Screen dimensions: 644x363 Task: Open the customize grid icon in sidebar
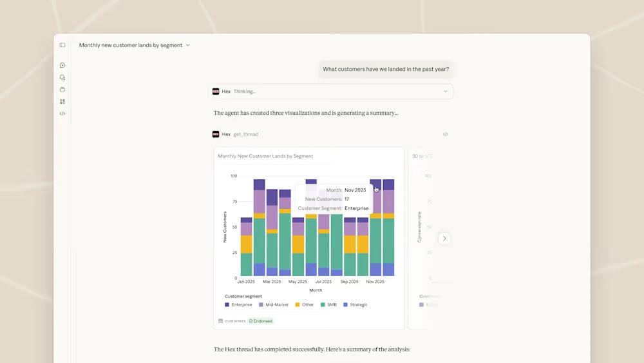coord(62,101)
